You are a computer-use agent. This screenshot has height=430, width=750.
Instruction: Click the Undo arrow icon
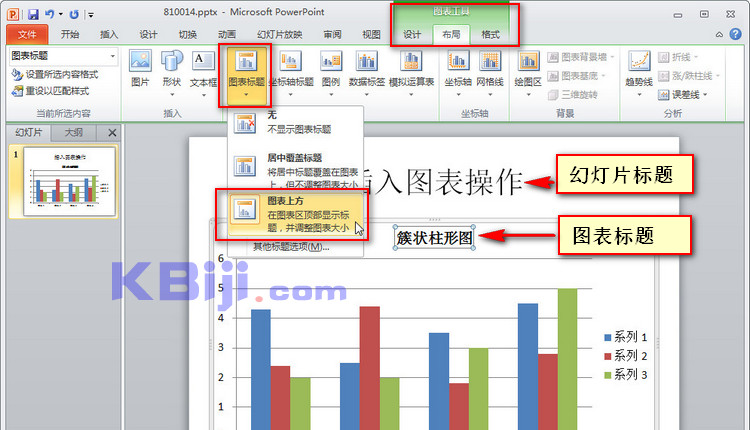click(49, 14)
